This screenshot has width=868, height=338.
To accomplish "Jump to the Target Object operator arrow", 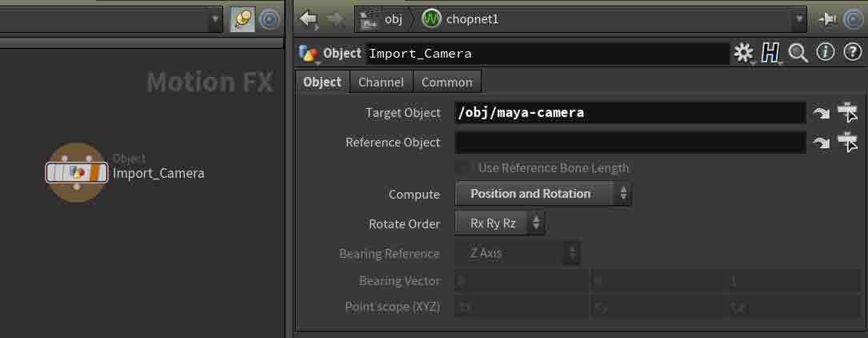I will point(821,114).
